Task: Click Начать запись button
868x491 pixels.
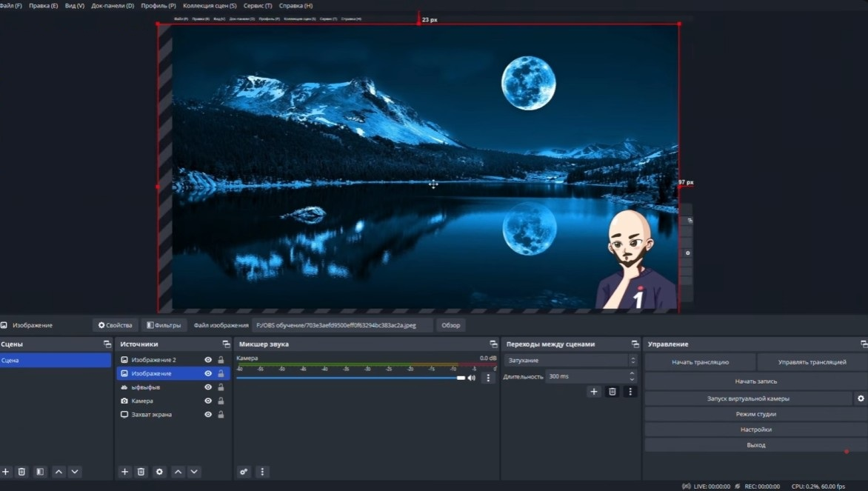Action: click(755, 381)
